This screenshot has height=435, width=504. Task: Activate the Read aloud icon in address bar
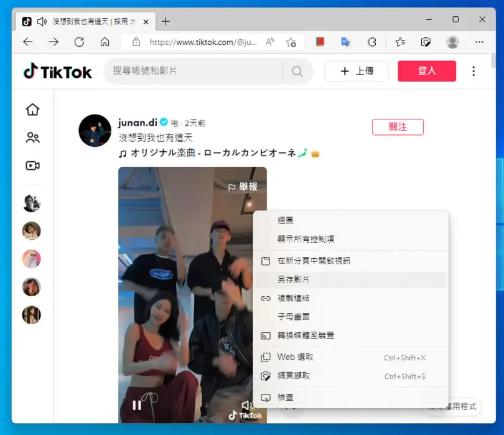tap(270, 42)
